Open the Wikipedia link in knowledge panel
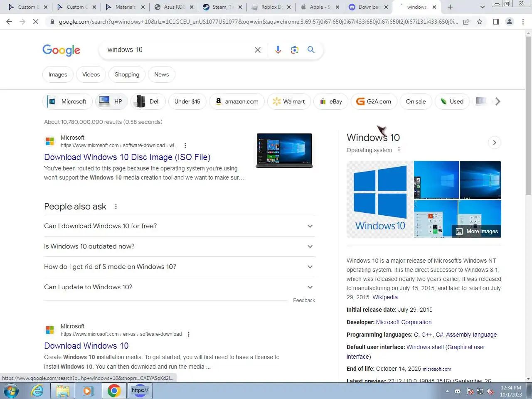Image resolution: width=532 pixels, height=399 pixels. click(x=385, y=297)
